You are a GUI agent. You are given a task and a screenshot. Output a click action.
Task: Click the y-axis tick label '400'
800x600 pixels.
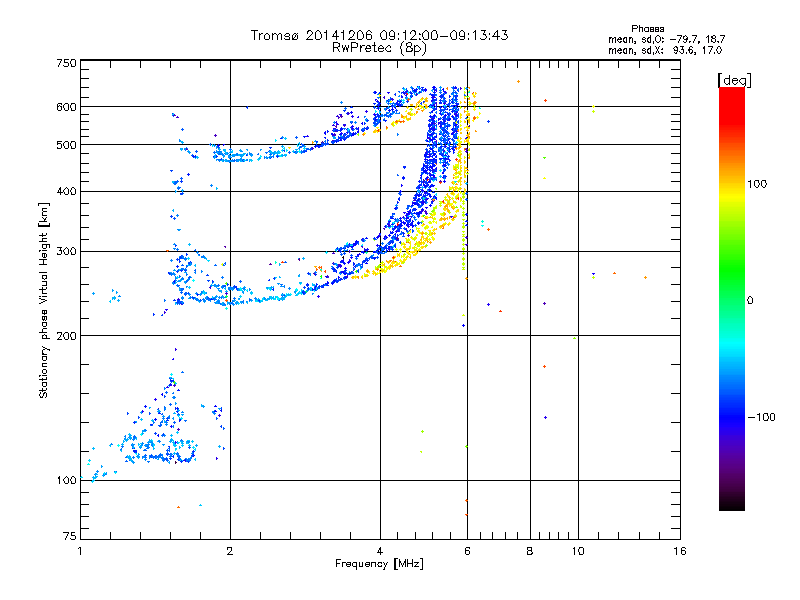pyautogui.click(x=66, y=192)
